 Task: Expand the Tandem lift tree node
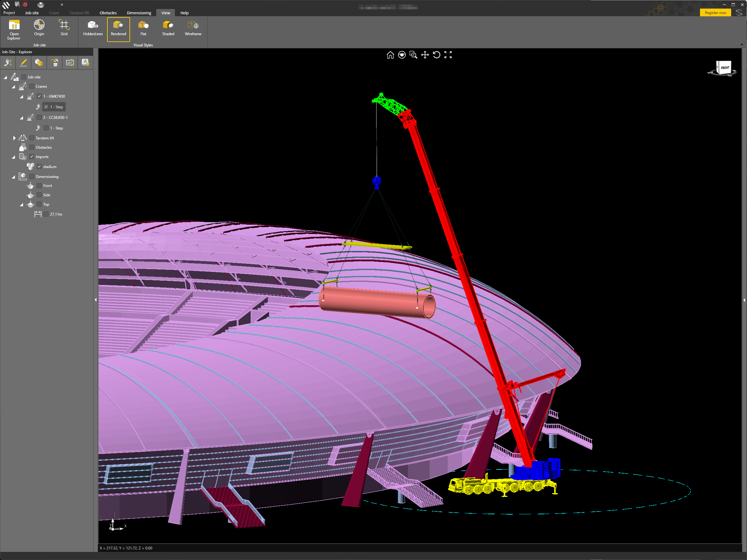point(14,138)
